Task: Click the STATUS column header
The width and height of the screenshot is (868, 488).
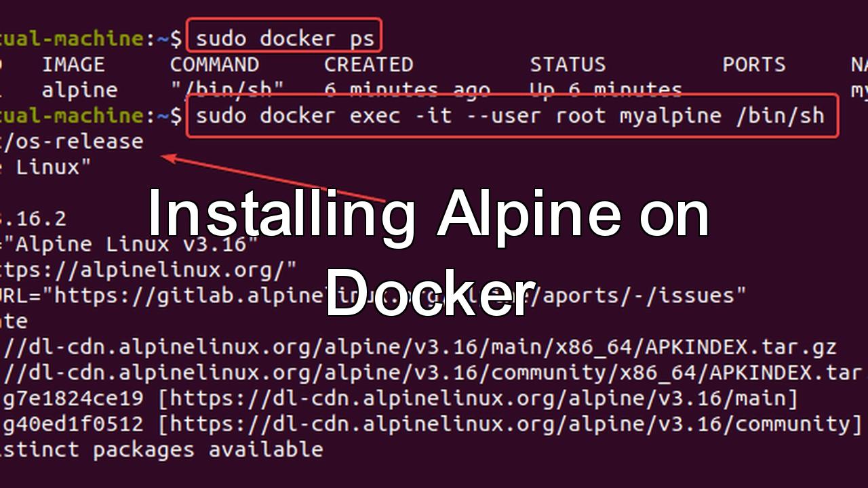Action: tap(568, 64)
